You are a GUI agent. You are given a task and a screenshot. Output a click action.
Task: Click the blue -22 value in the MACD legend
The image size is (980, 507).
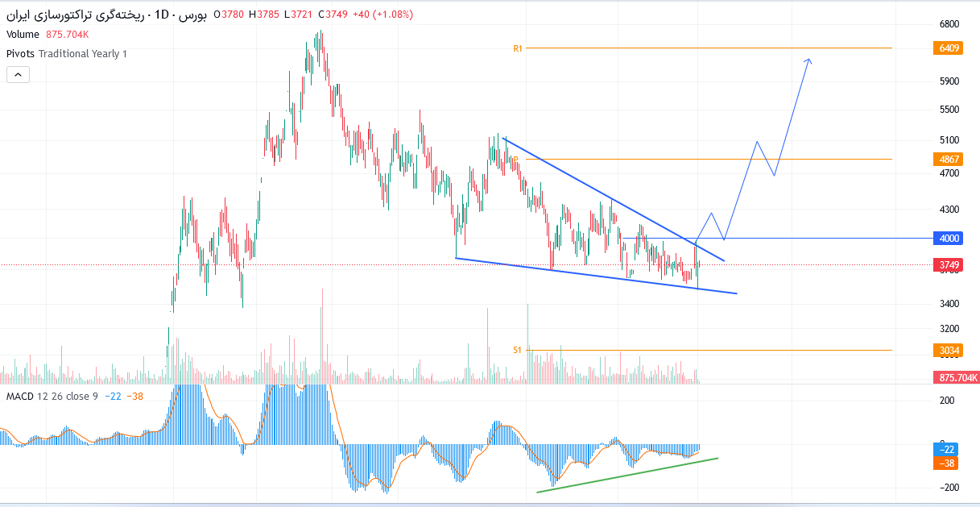pyautogui.click(x=112, y=397)
